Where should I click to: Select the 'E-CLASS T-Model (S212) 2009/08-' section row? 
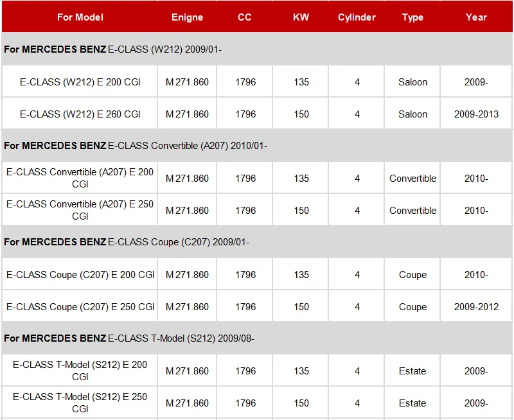coord(257,338)
